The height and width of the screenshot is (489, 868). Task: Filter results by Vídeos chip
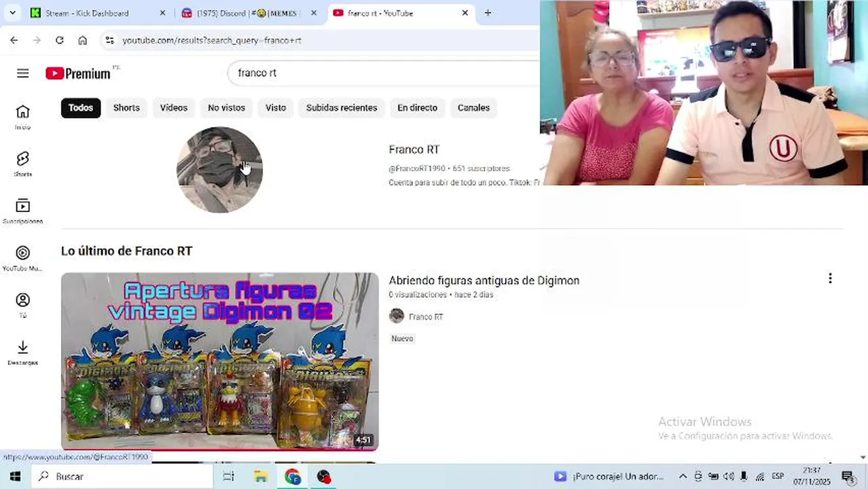(174, 108)
